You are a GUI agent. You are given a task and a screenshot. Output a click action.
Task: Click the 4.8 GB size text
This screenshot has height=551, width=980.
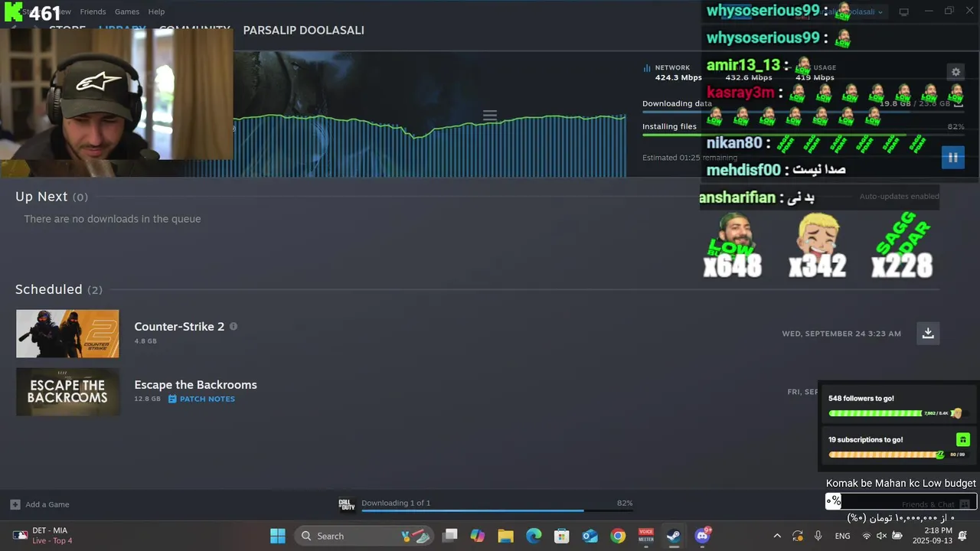tap(145, 341)
